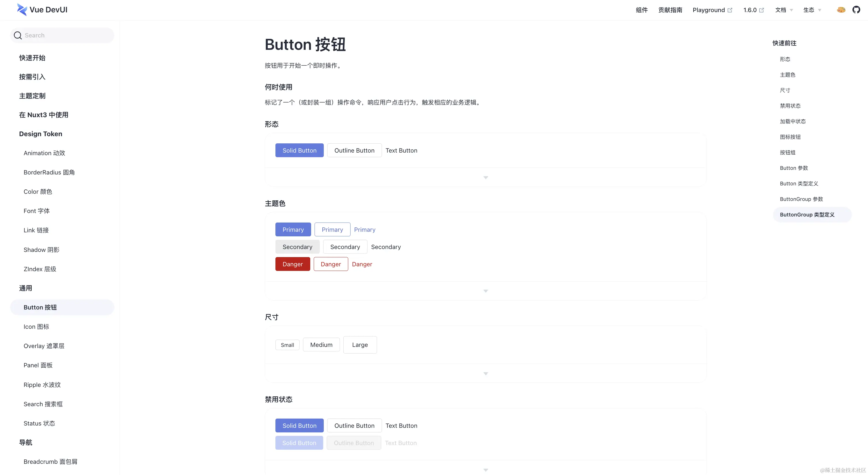Jump to ButtonGroup 参数 in quick navigation
The width and height of the screenshot is (868, 475).
pos(801,199)
